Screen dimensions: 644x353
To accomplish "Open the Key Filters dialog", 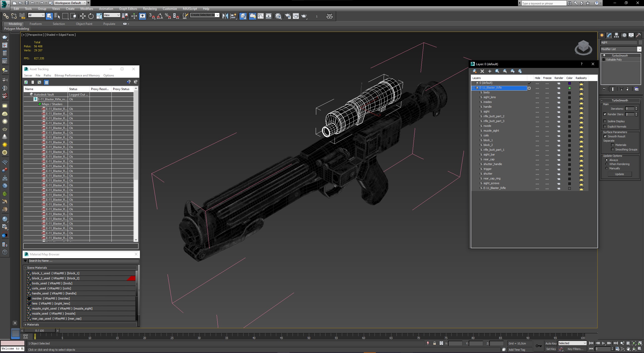I will [x=575, y=349].
